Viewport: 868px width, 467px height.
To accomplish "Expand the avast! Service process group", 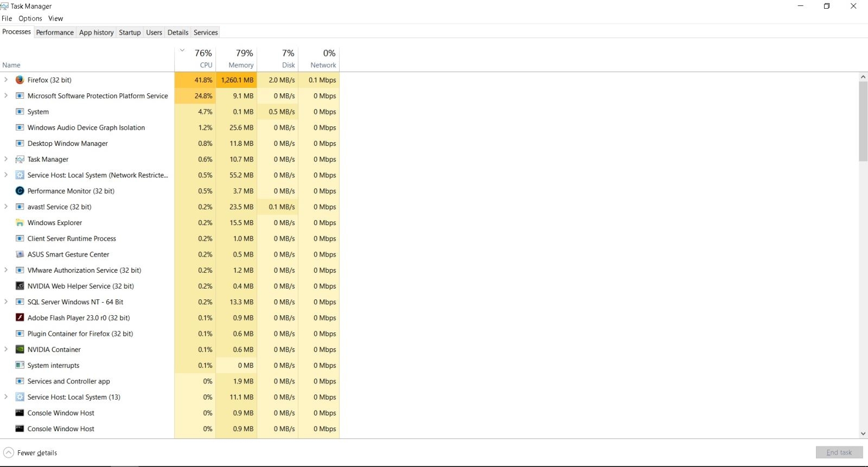I will 6,207.
